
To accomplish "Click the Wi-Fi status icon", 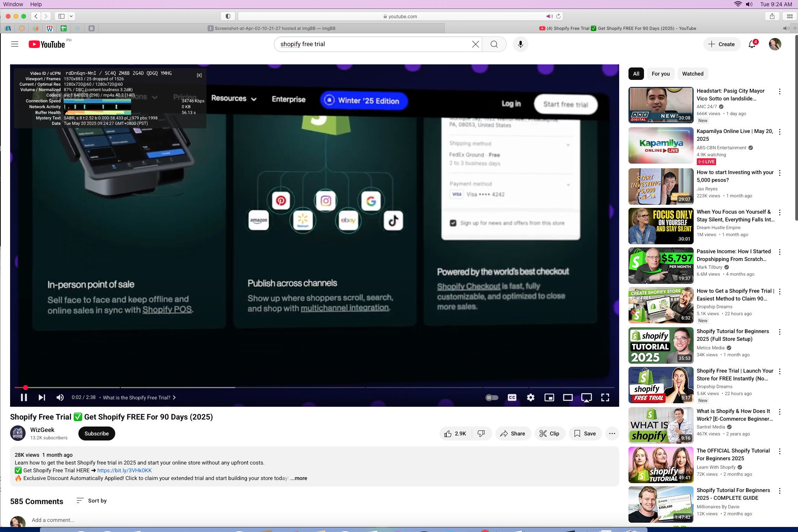I will pos(737,4).
